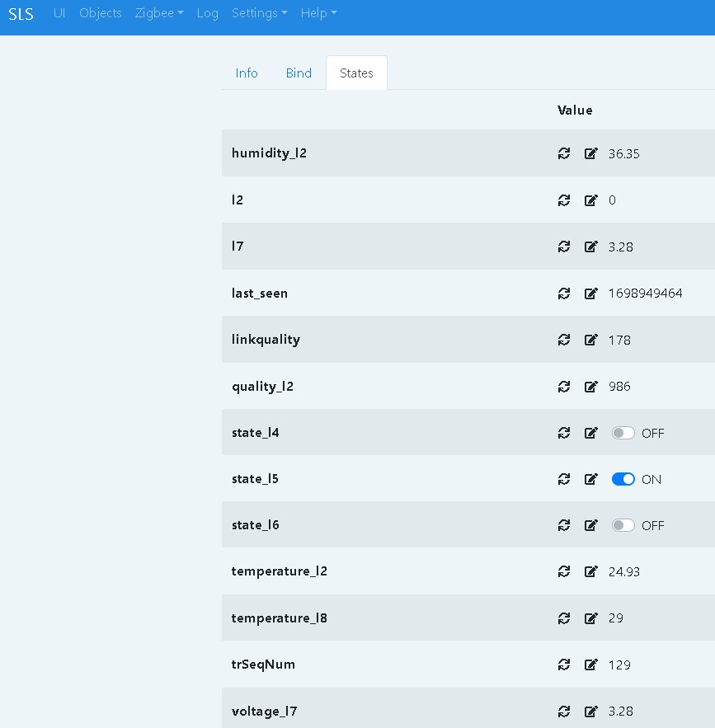The width and height of the screenshot is (715, 728).
Task: Turn on the state_l6 switch
Action: tap(623, 525)
